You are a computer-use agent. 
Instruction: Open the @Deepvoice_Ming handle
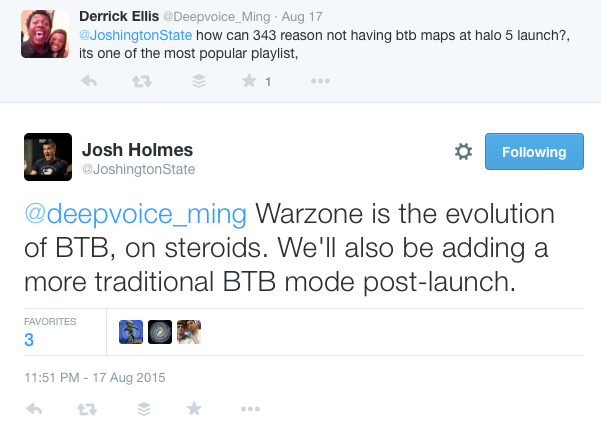[x=217, y=17]
